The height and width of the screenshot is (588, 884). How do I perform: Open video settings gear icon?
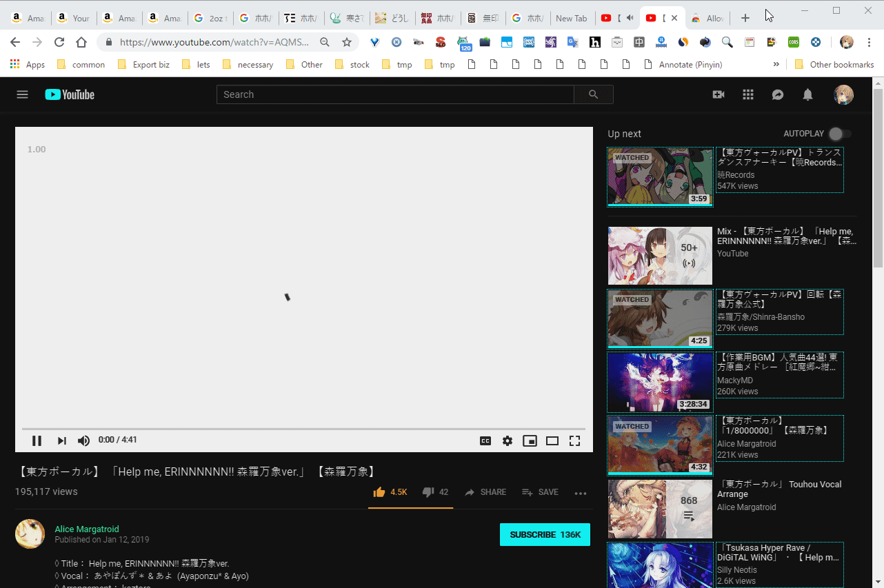(507, 441)
